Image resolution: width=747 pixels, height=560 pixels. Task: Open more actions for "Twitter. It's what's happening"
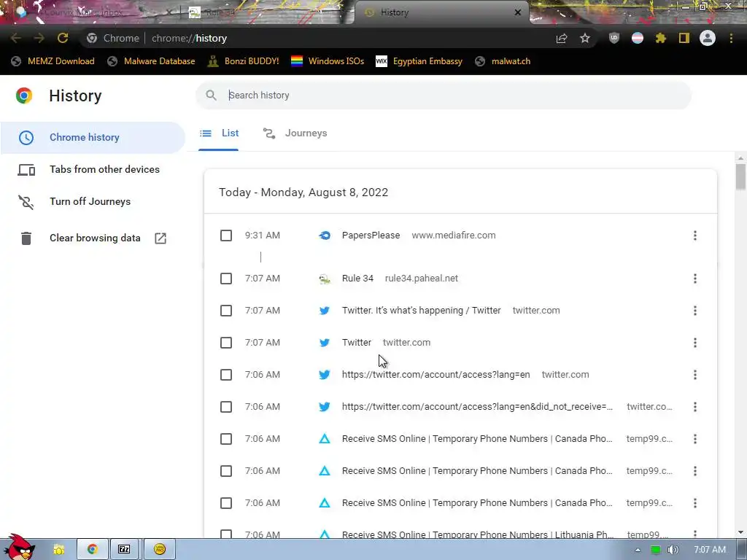[695, 311]
